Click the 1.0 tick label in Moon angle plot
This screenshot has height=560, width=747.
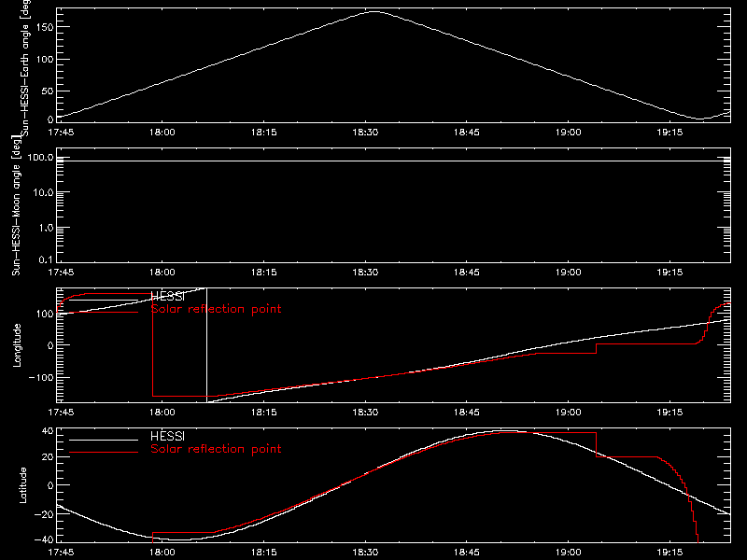(x=46, y=228)
